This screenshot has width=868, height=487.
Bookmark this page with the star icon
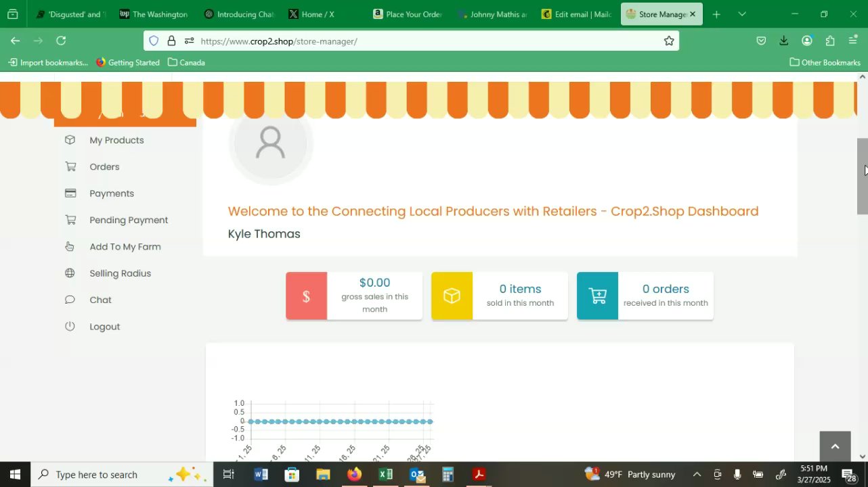point(669,41)
